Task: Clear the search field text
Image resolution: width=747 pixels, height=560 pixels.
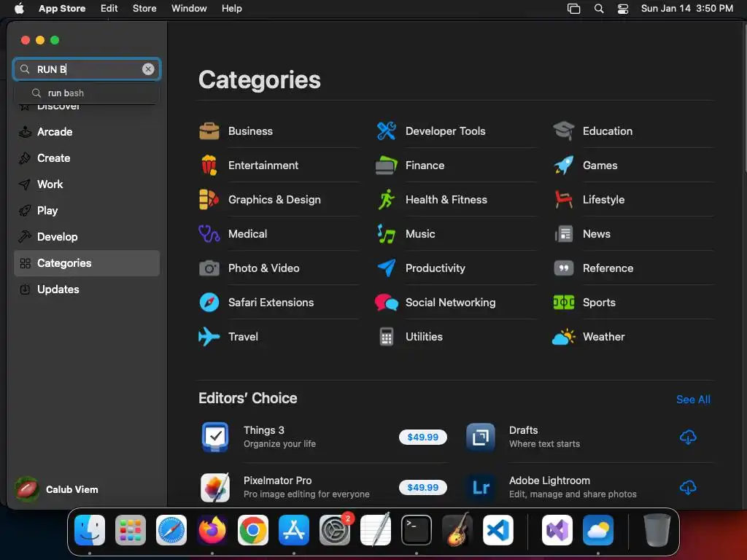Action: [x=148, y=69]
